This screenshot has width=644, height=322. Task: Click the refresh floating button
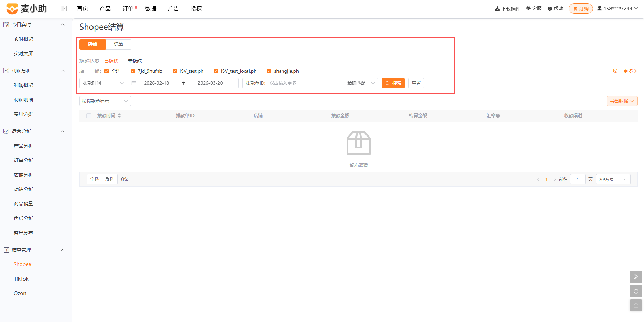pyautogui.click(x=636, y=291)
